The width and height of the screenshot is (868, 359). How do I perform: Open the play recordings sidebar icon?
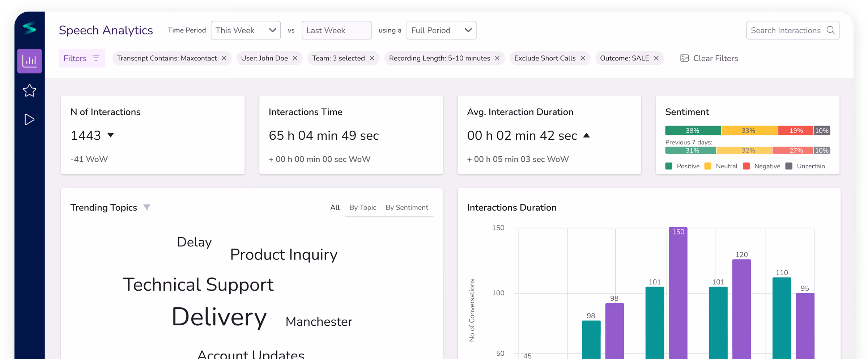[x=30, y=119]
